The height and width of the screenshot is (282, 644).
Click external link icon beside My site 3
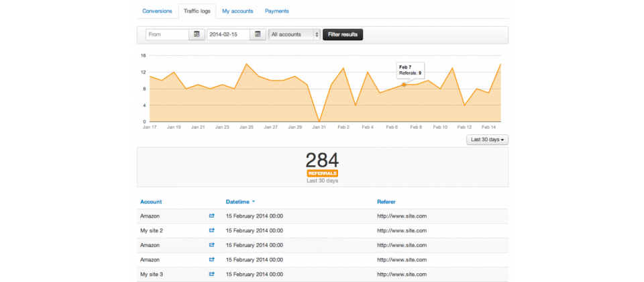pos(212,274)
